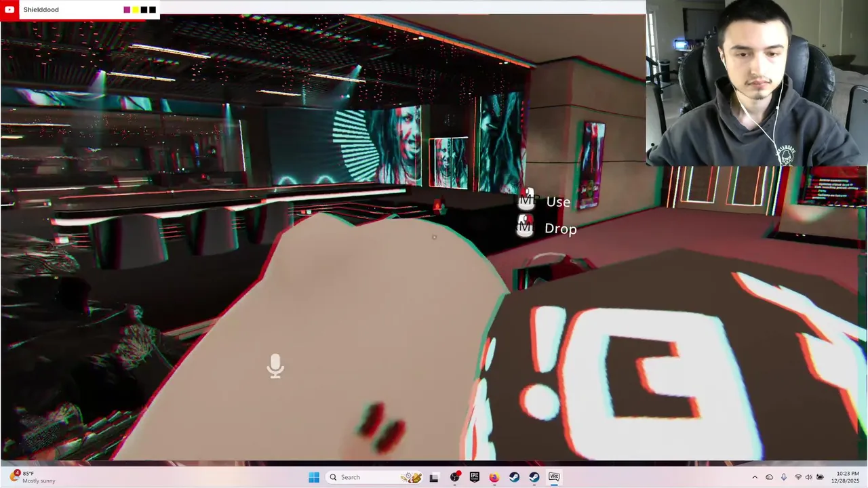Open the clock showing 10:23 PM
The image size is (868, 488).
coord(845,477)
